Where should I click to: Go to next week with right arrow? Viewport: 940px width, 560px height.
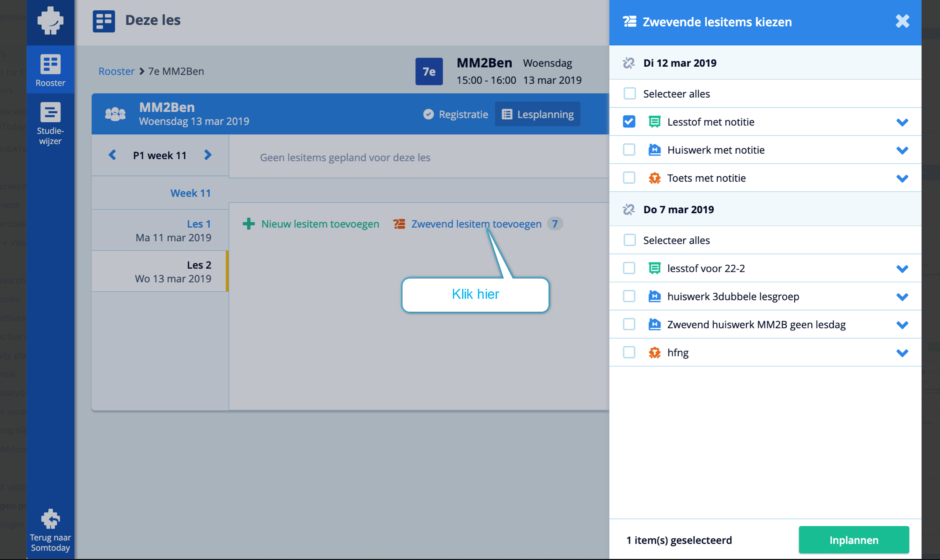[x=208, y=155]
